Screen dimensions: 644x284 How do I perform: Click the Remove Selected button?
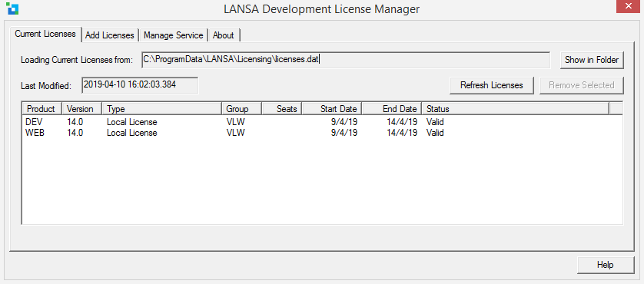[581, 85]
